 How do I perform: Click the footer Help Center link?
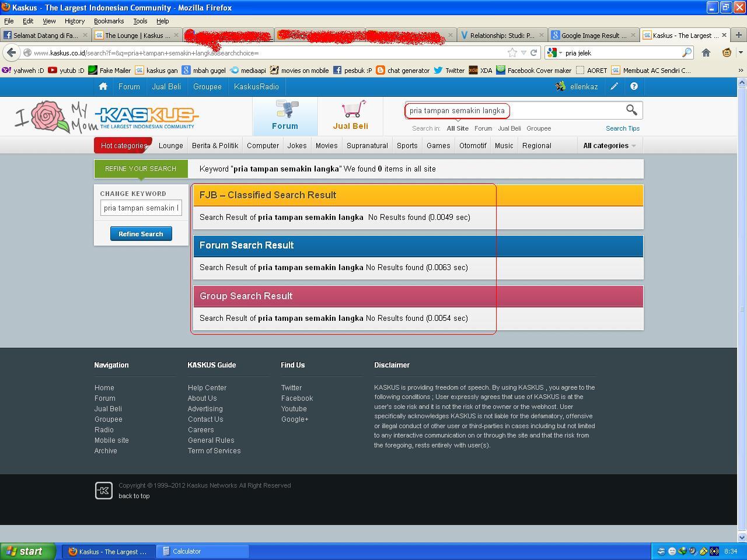click(x=207, y=388)
